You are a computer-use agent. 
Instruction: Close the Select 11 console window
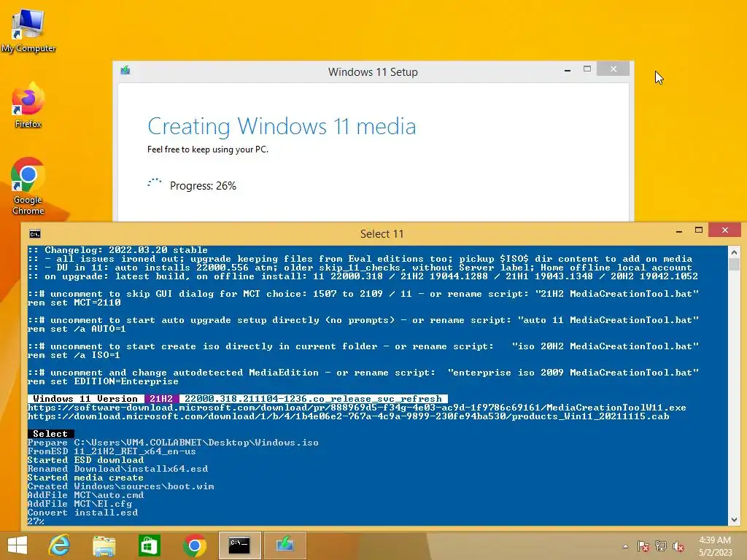(724, 230)
